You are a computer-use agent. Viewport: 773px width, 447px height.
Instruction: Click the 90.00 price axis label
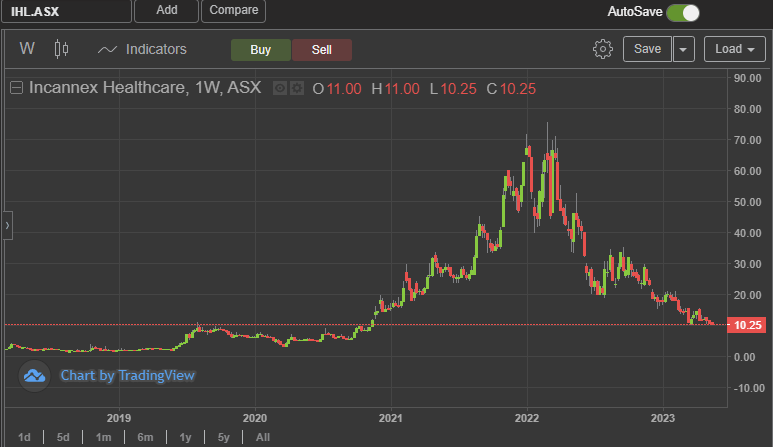coord(747,78)
